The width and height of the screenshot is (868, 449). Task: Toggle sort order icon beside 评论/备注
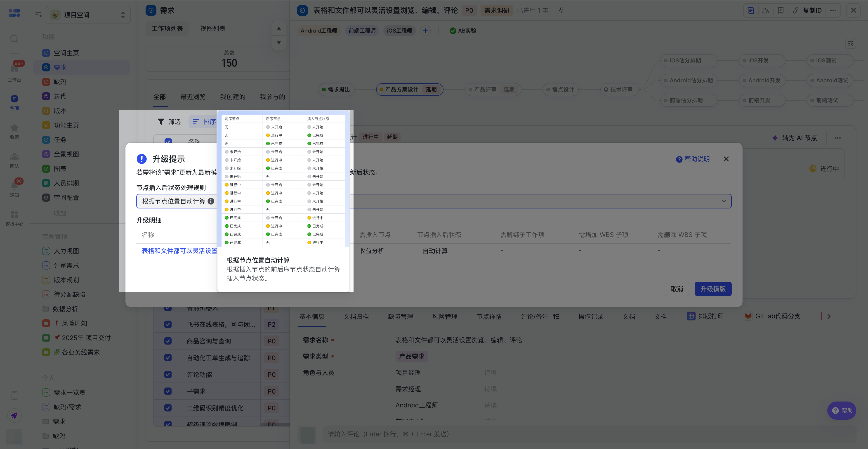tap(556, 317)
